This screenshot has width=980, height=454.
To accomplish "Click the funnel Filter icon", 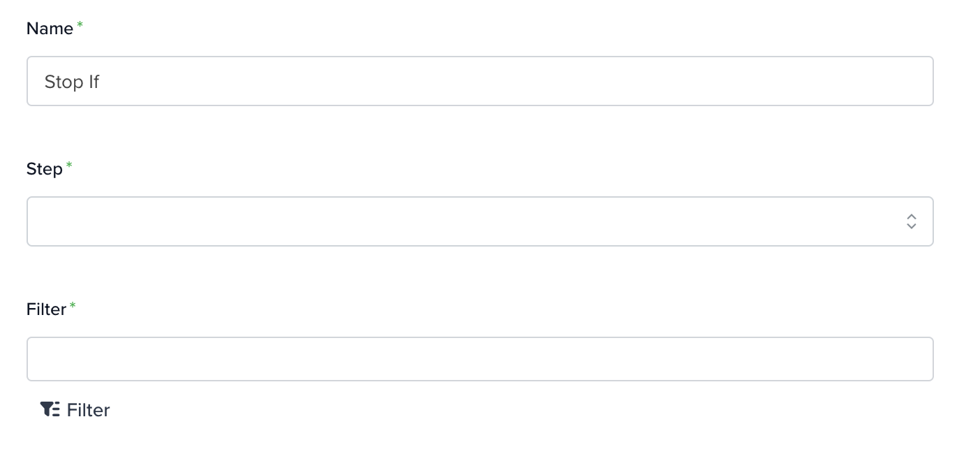I will point(50,409).
